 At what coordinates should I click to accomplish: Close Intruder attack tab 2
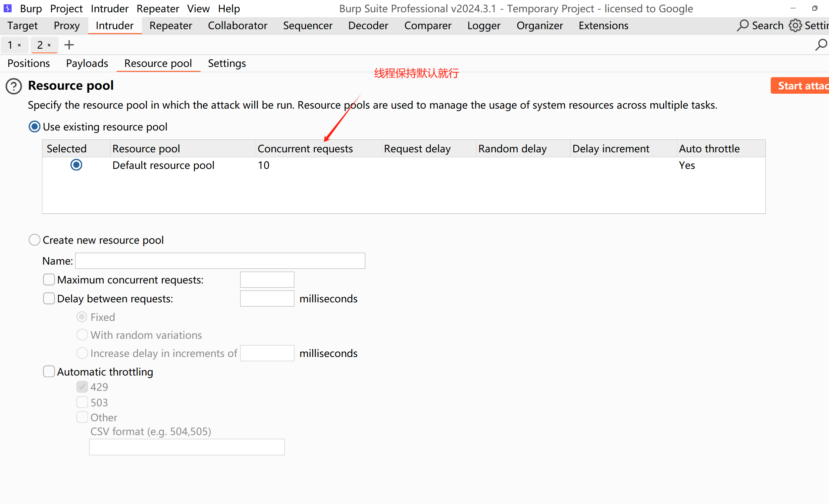pyautogui.click(x=49, y=45)
